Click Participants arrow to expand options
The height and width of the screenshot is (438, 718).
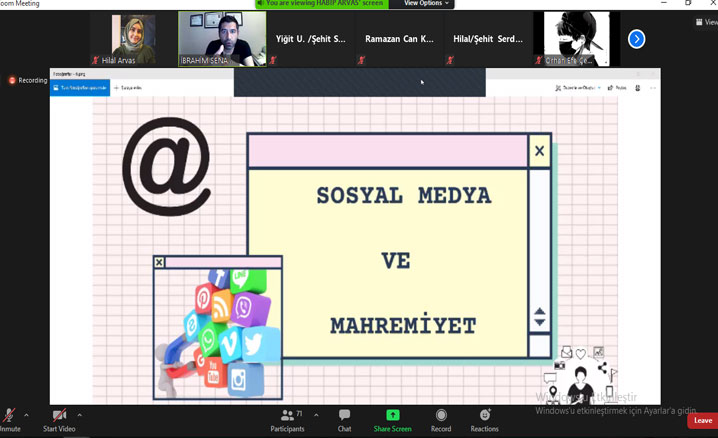316,415
